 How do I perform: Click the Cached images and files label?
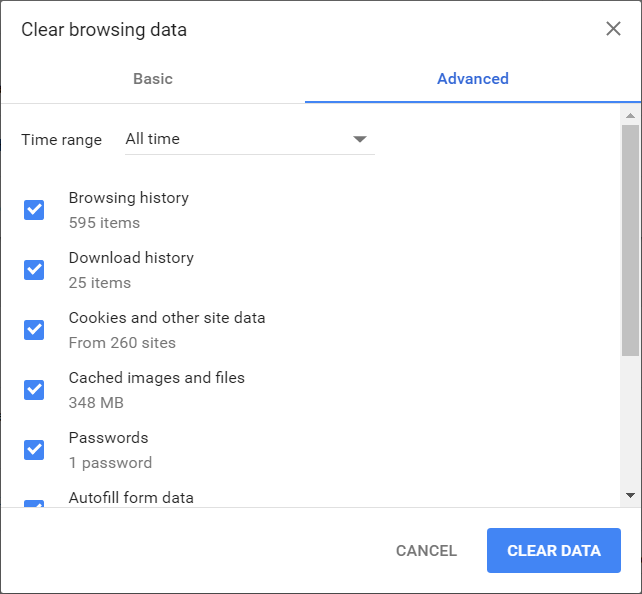click(156, 378)
